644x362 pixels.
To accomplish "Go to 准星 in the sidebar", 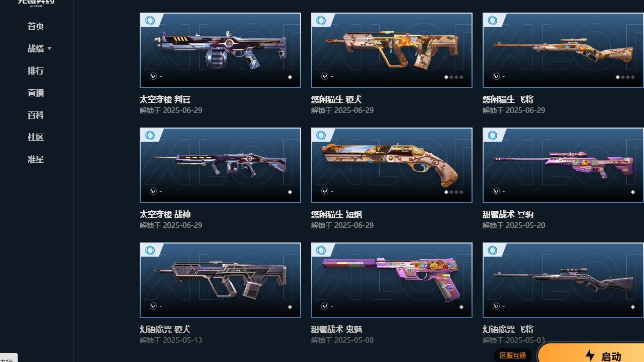I will click(x=36, y=160).
